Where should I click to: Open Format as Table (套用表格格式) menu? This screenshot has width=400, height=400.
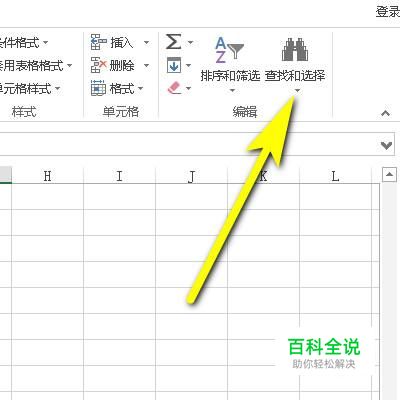coord(36,65)
